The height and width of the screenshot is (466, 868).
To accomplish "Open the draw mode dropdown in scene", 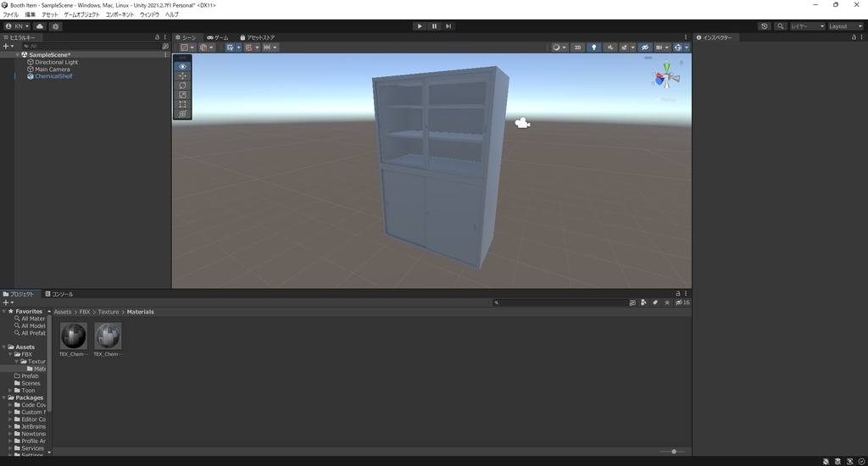I will (x=559, y=47).
